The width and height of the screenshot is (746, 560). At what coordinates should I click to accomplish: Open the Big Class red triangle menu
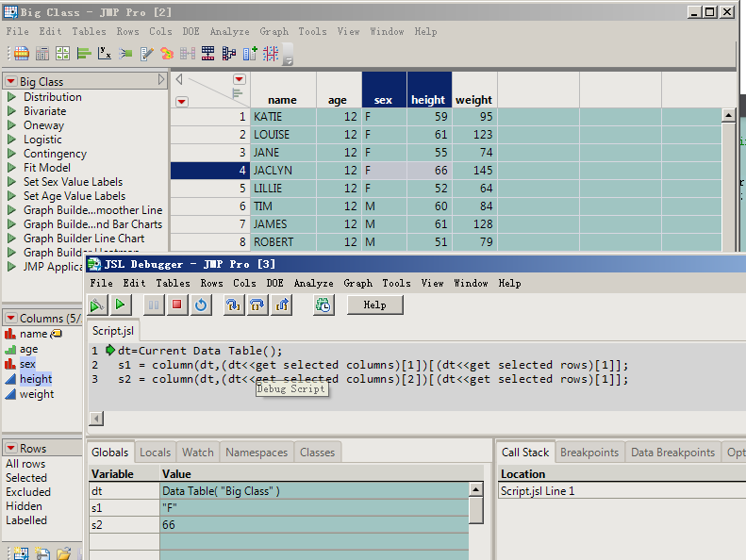click(10, 82)
